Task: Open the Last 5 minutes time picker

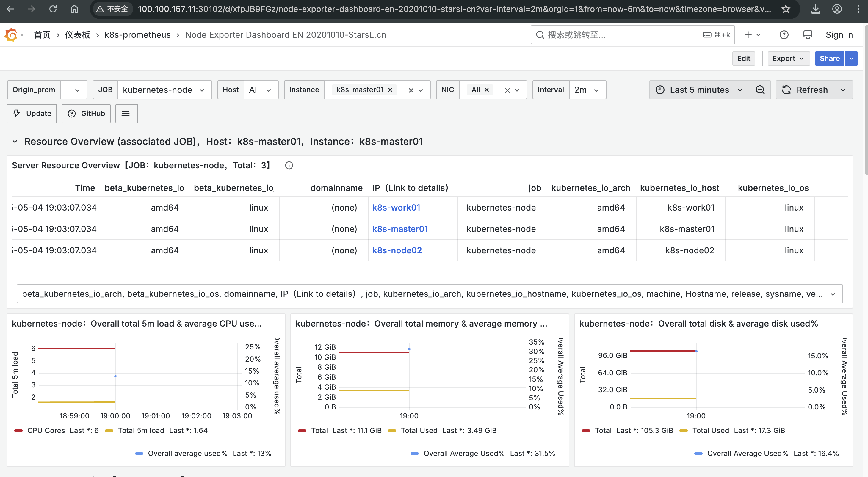Action: 699,90
